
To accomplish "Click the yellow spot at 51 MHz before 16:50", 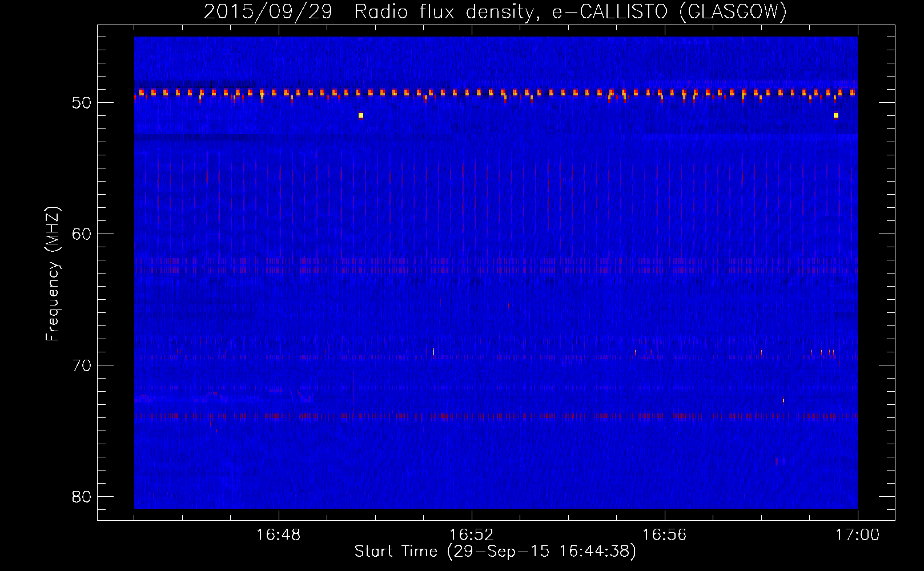I will [x=360, y=115].
